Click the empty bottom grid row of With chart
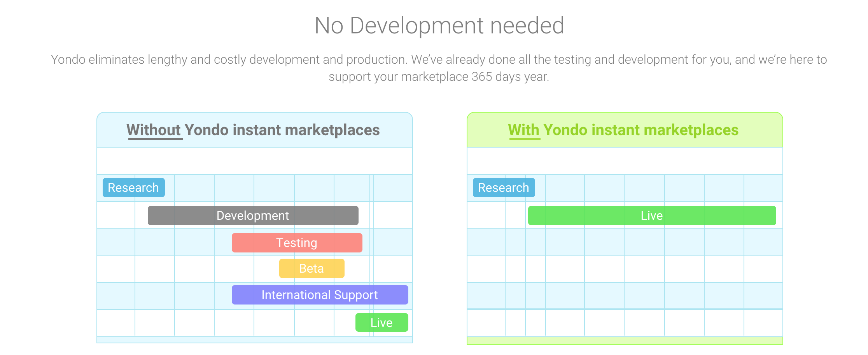Viewport: 868px width, 355px height. [625, 323]
